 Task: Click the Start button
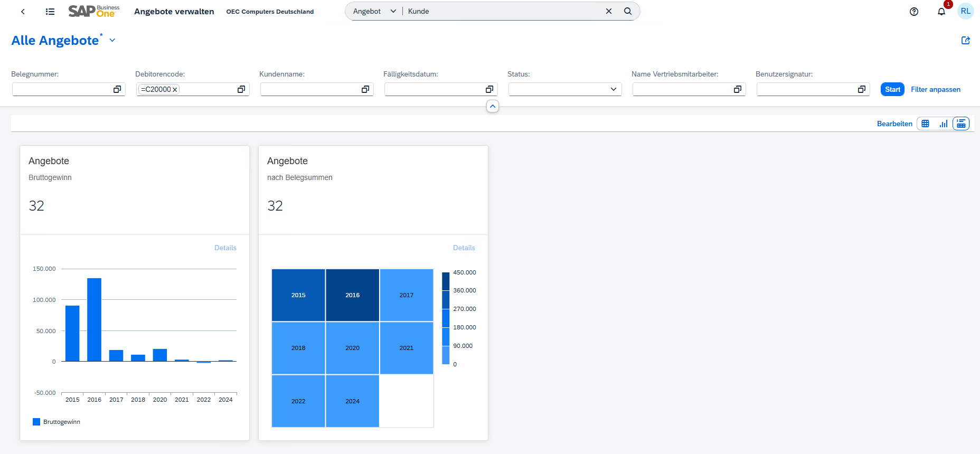click(x=892, y=89)
